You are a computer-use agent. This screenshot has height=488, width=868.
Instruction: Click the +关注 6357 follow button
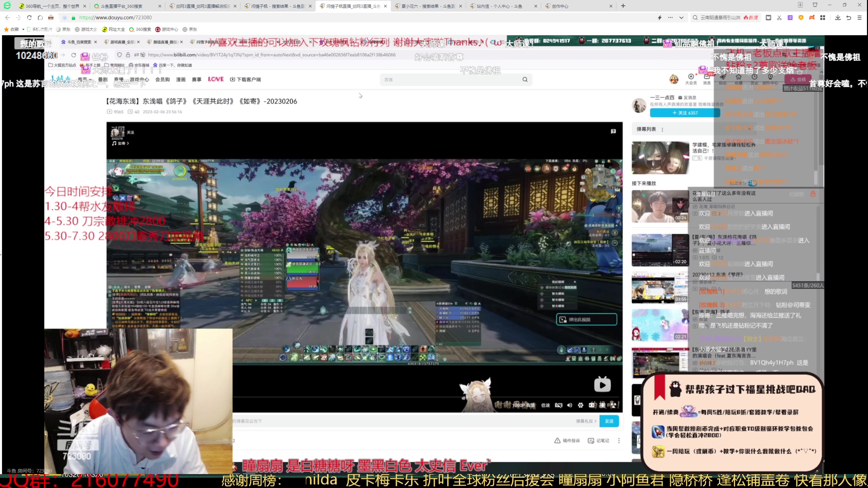(x=685, y=113)
